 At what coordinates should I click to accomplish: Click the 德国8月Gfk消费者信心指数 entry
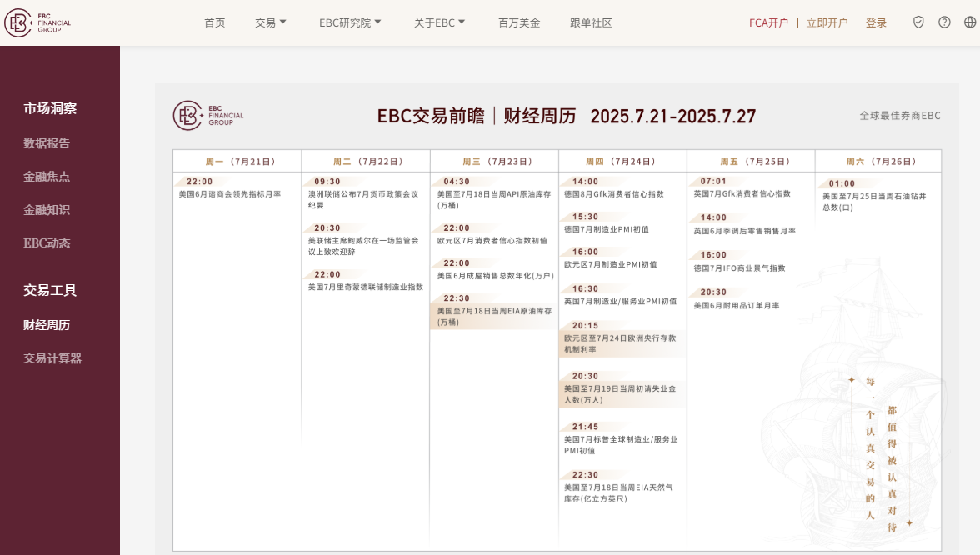[x=613, y=194]
